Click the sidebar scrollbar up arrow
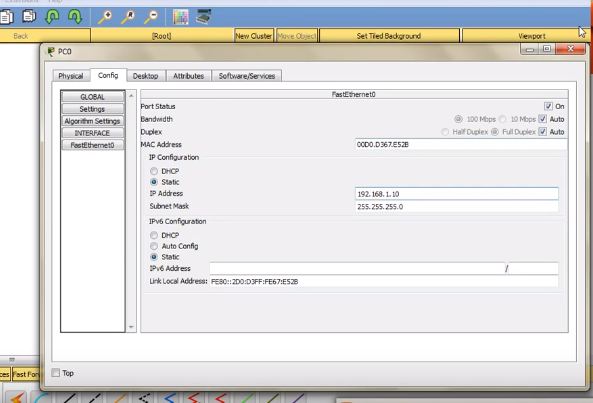Screen dimensions: 593x403 (131, 96)
